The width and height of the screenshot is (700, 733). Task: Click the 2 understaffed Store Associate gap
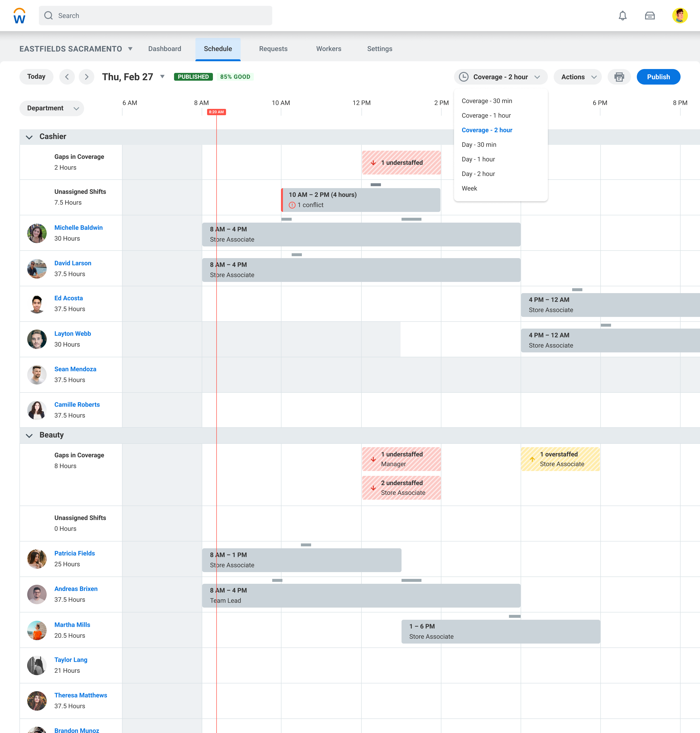402,488
